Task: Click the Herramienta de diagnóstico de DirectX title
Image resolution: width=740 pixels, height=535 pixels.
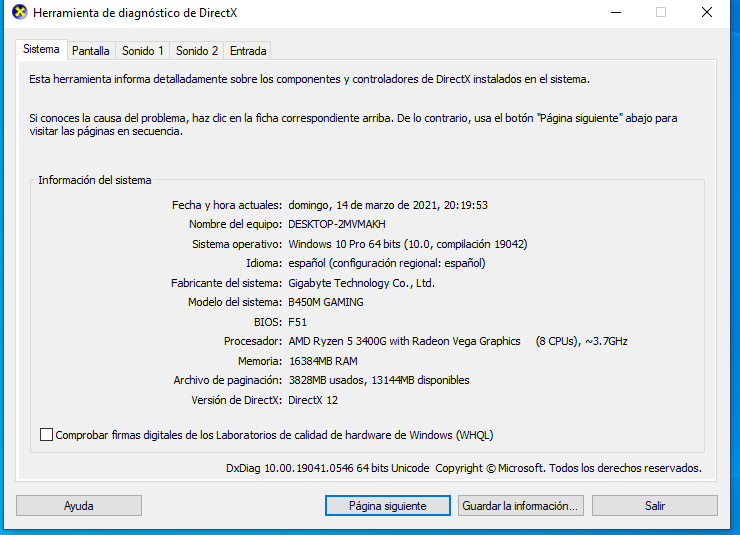Action: [x=135, y=13]
